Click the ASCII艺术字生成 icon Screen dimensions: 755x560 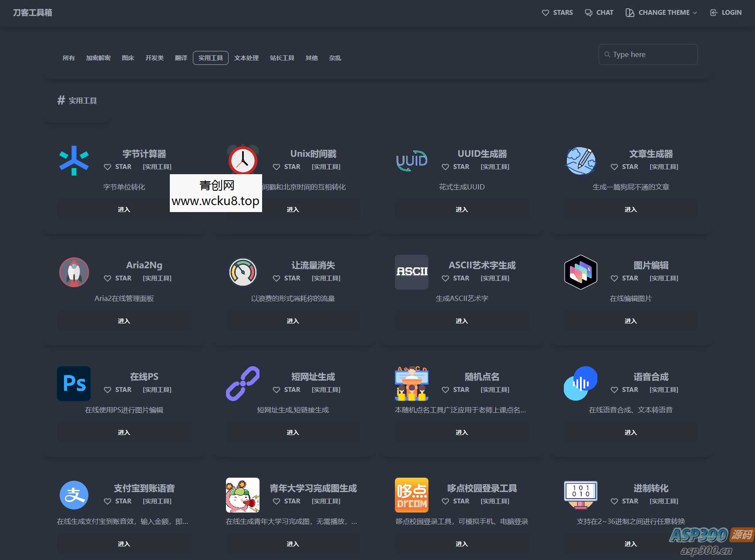click(x=411, y=272)
